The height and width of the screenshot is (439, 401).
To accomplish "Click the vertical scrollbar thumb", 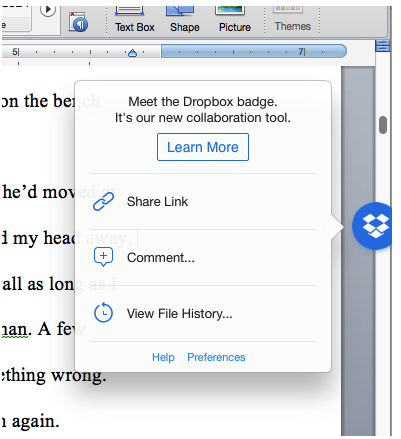I will point(383,125).
